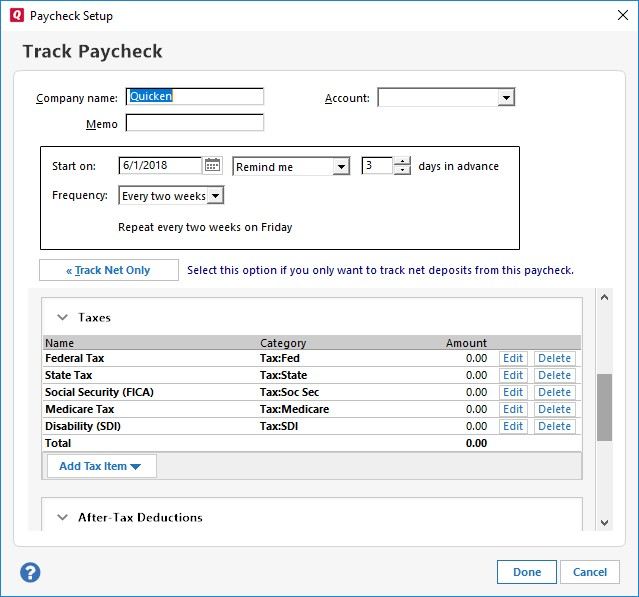The height and width of the screenshot is (597, 639).
Task: Click the Quicken logo in title bar
Action: pos(14,15)
